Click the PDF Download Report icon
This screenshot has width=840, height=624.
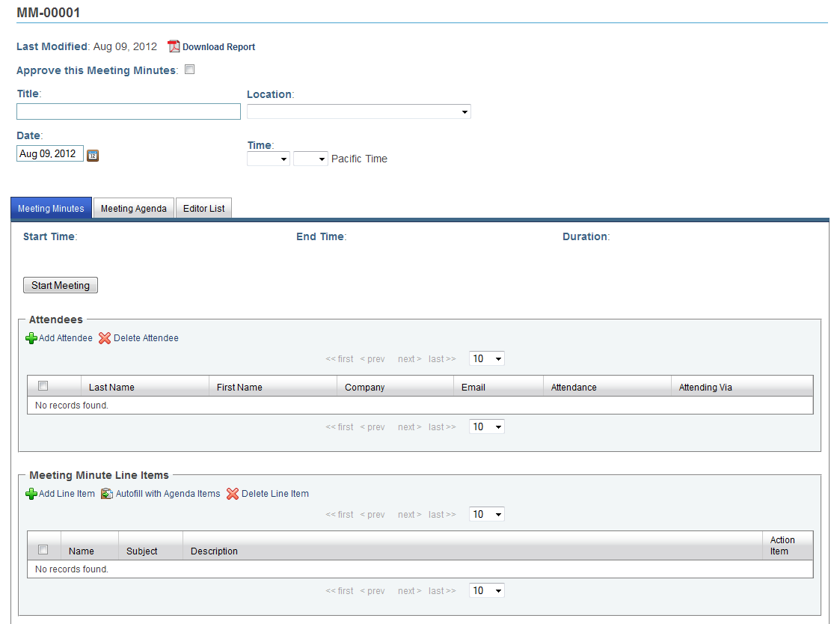(174, 46)
